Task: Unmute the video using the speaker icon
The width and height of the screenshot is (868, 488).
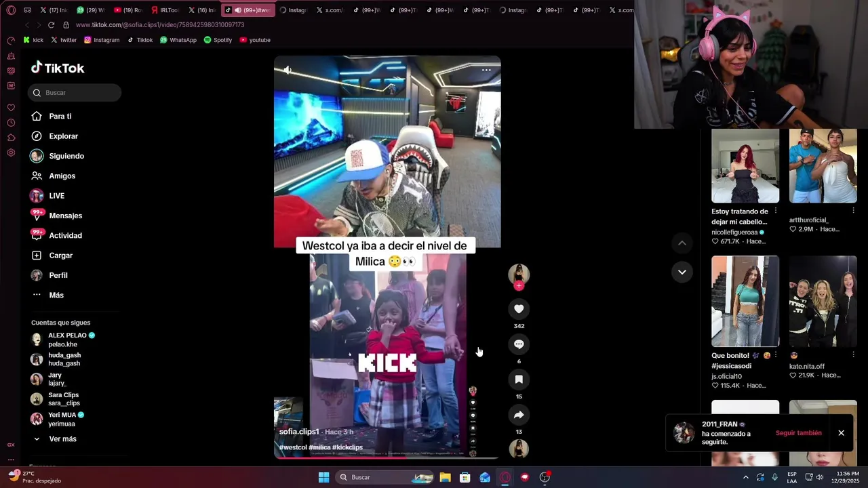Action: [x=288, y=70]
